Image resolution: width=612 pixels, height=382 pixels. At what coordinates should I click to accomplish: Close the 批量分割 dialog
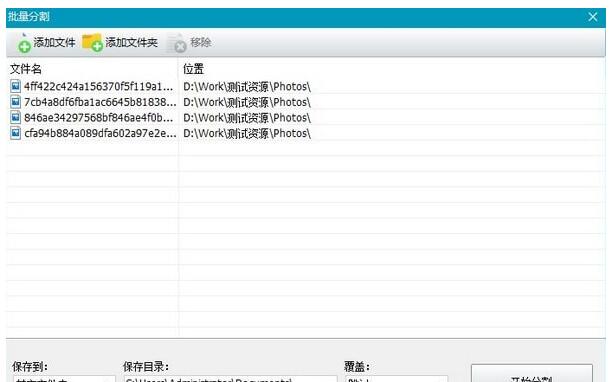tap(592, 17)
